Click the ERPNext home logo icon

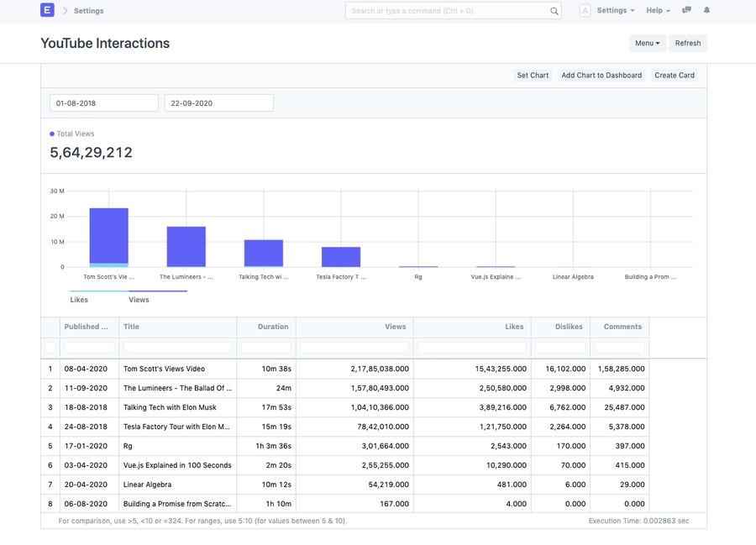[47, 10]
